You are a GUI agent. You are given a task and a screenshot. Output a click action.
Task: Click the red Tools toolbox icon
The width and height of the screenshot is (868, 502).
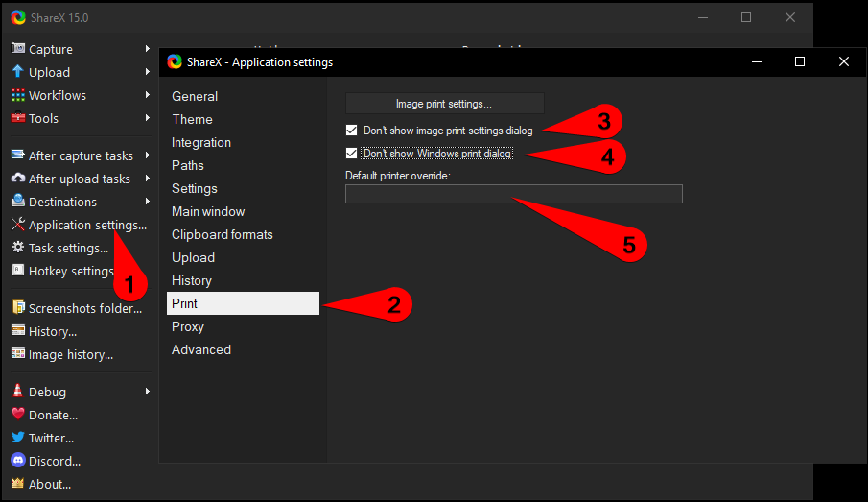[x=18, y=117]
